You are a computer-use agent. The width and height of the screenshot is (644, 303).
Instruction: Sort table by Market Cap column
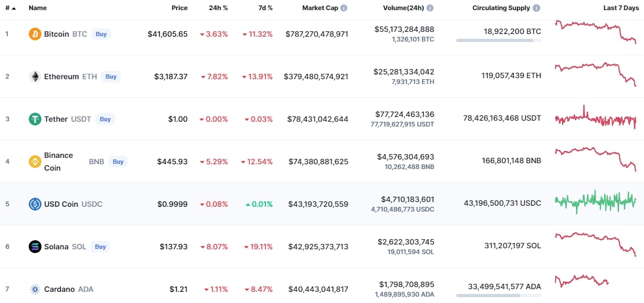click(320, 8)
